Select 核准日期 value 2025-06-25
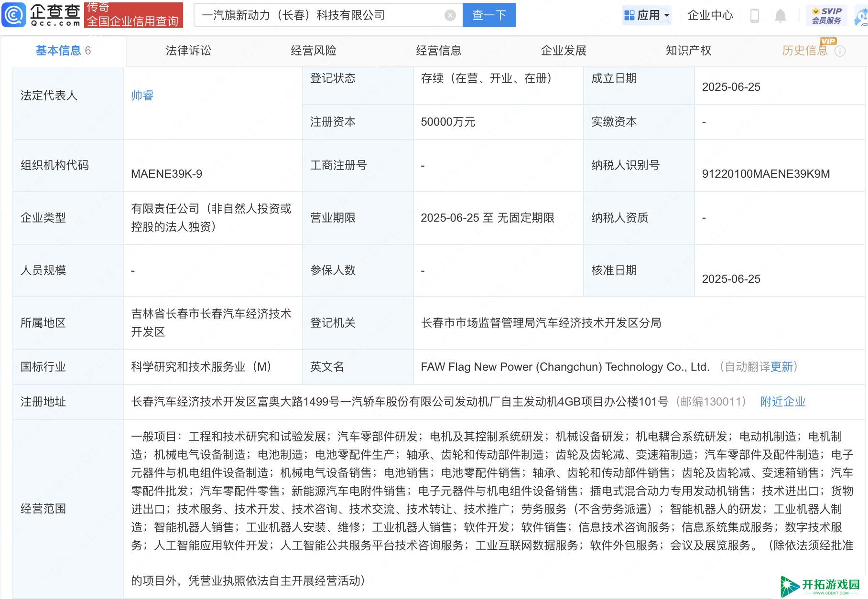Screen dimensions: 868x599 [x=731, y=279]
